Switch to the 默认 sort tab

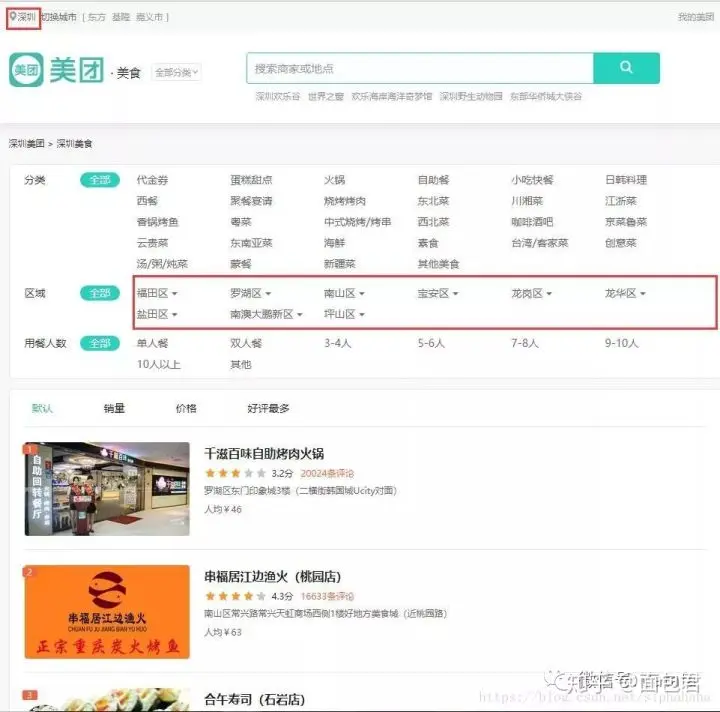42,408
